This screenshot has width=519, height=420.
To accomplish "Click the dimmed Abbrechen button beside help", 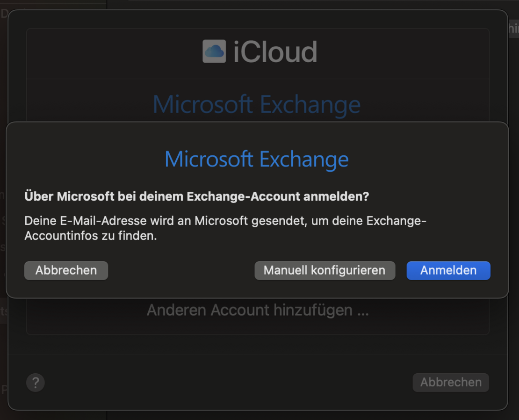I will (451, 382).
